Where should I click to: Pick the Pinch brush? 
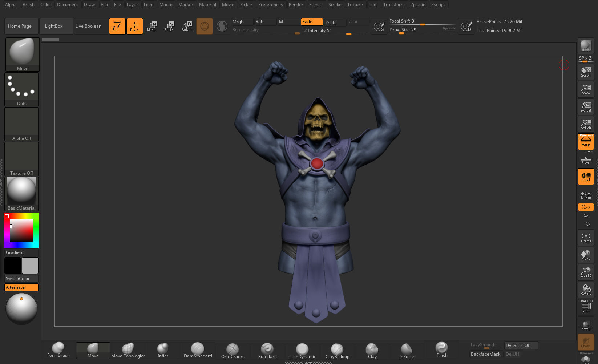coord(442,350)
